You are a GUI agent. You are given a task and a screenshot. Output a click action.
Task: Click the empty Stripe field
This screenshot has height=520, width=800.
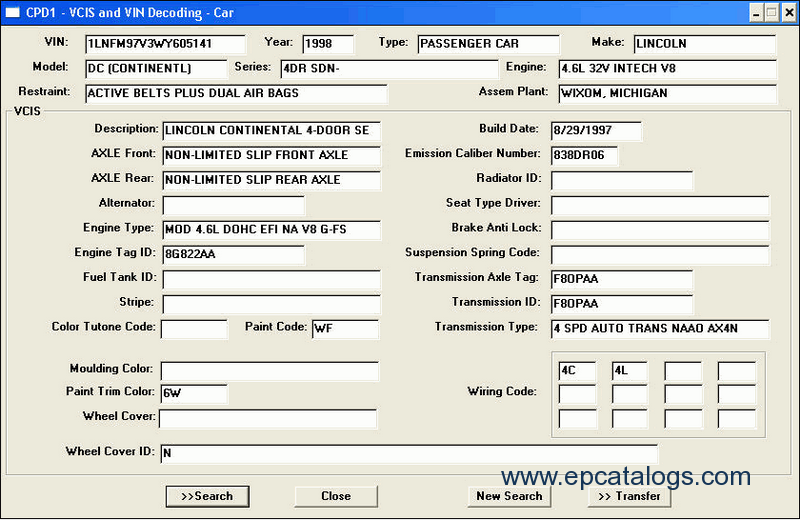tap(271, 304)
